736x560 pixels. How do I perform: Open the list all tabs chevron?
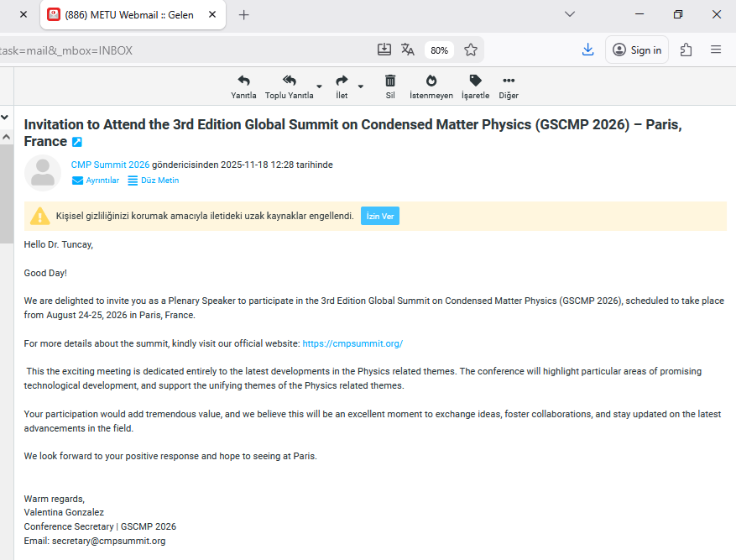pyautogui.click(x=570, y=14)
